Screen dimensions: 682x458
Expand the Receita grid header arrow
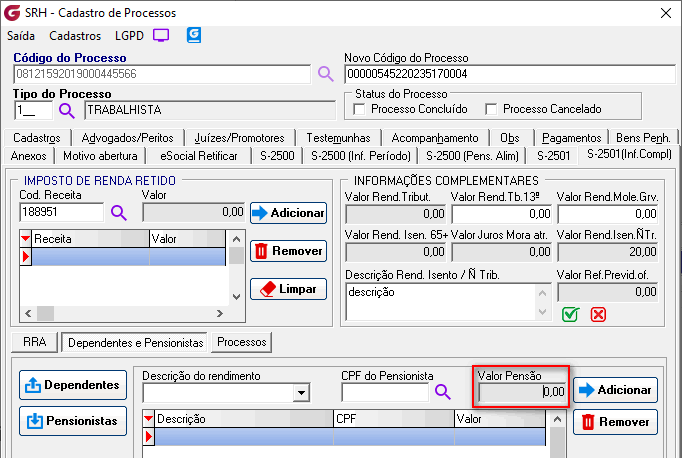tap(26, 239)
